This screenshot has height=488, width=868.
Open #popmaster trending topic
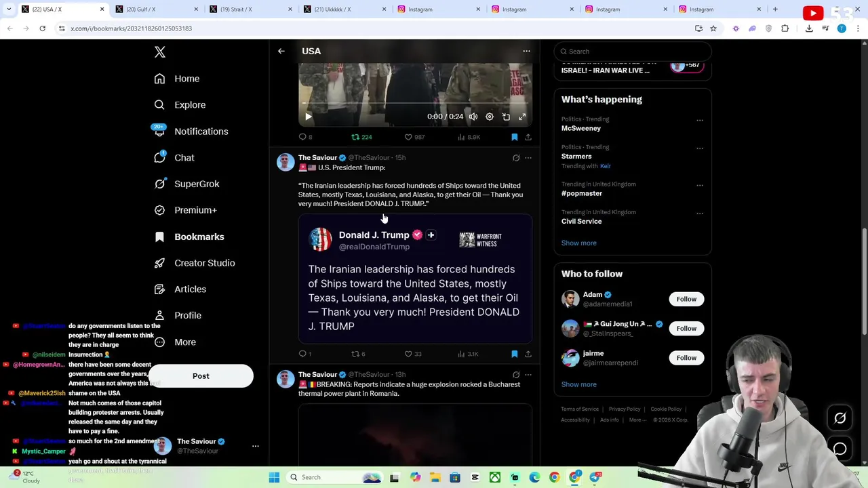pyautogui.click(x=582, y=193)
